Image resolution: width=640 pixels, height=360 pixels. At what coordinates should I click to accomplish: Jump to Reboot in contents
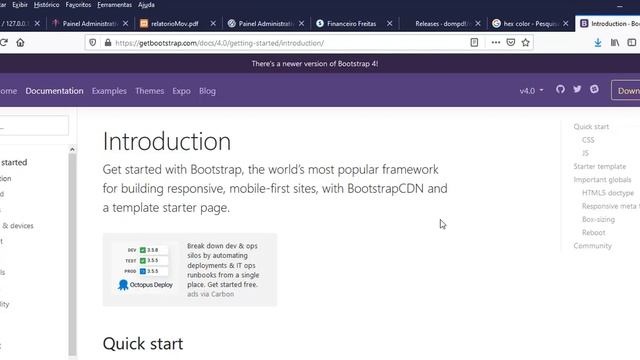[x=593, y=232]
